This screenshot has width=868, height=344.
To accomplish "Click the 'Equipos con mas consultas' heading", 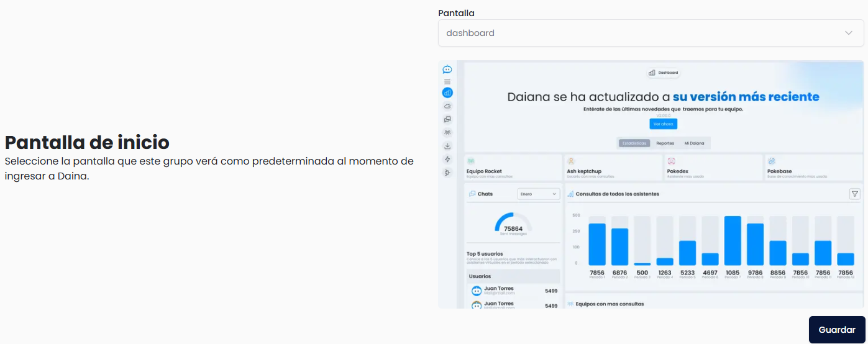I will coord(610,304).
